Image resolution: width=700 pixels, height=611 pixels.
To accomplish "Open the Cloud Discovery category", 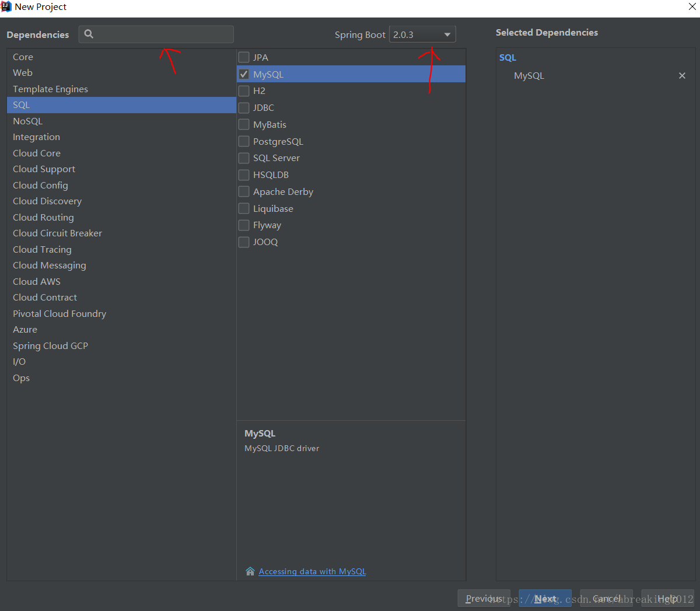I will (121, 201).
